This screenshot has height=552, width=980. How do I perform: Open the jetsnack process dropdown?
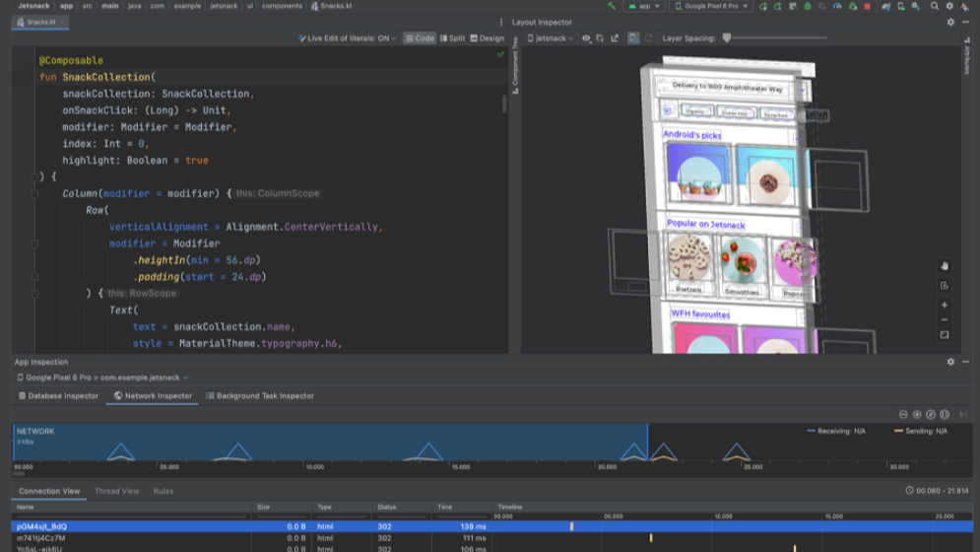550,38
